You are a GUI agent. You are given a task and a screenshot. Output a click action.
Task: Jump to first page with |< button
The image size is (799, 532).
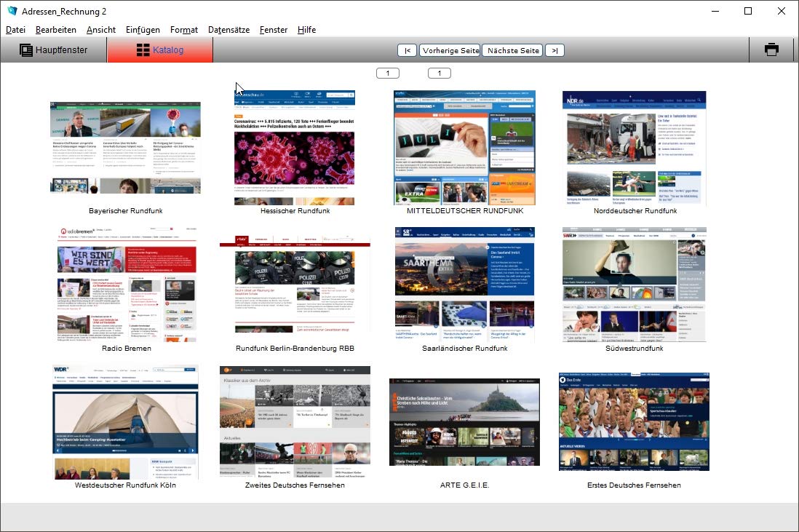coord(408,50)
